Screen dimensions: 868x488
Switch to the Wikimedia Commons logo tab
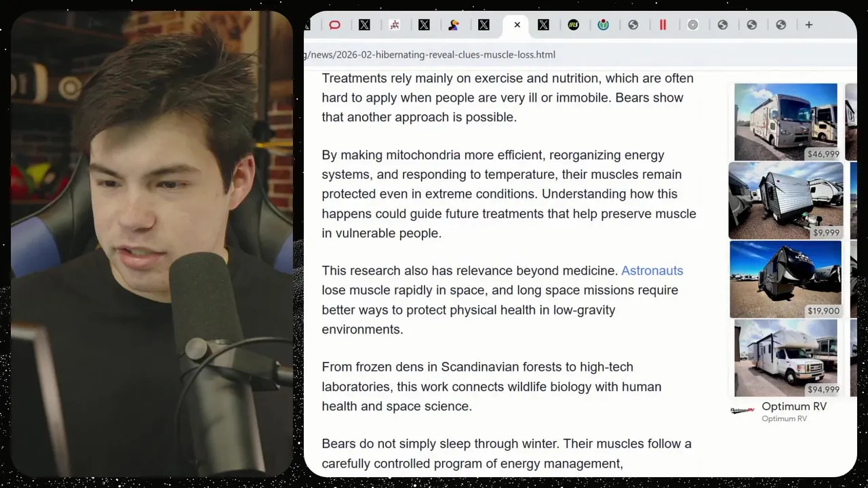pos(604,25)
